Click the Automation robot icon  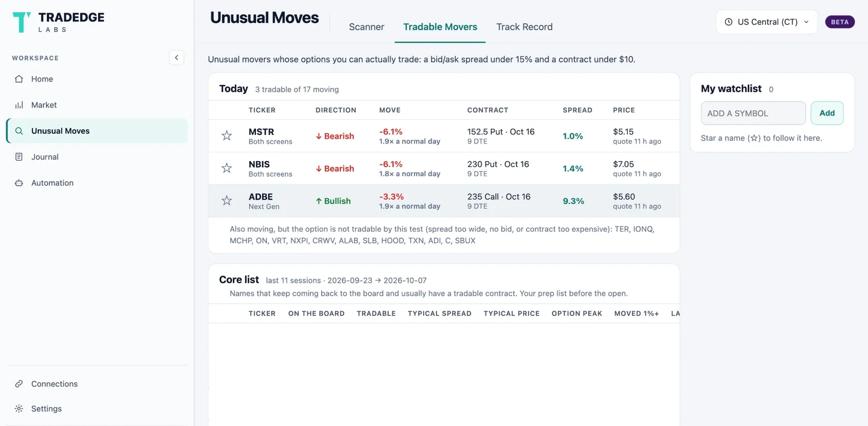point(19,183)
